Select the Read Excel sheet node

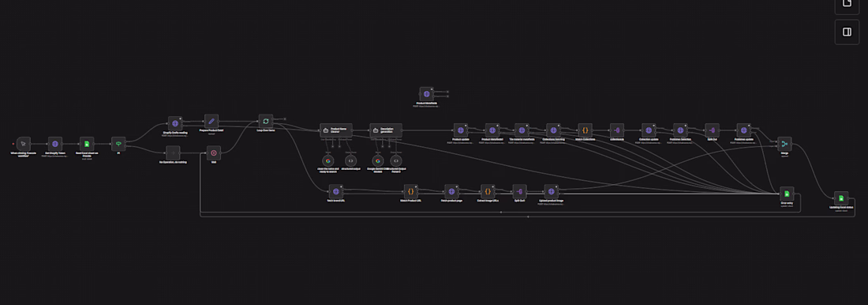[87, 144]
